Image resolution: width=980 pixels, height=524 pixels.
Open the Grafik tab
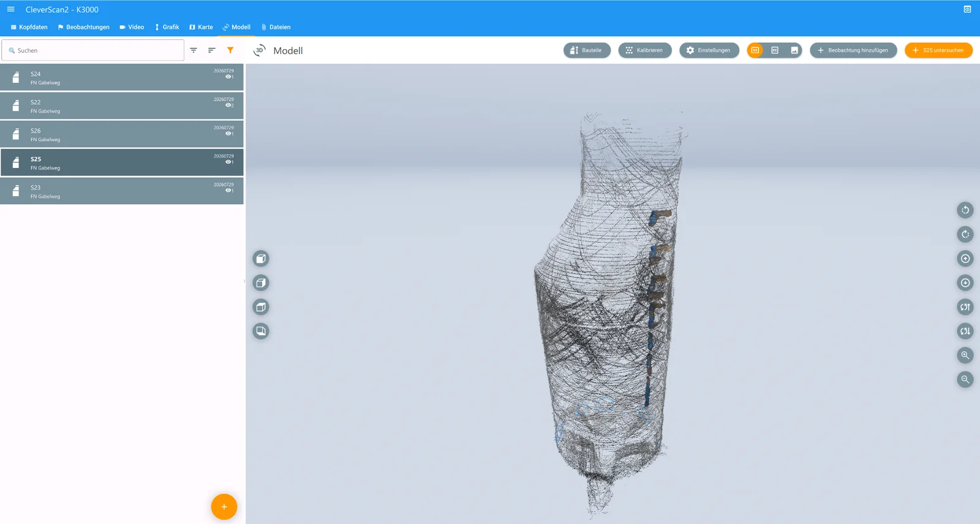pos(167,27)
